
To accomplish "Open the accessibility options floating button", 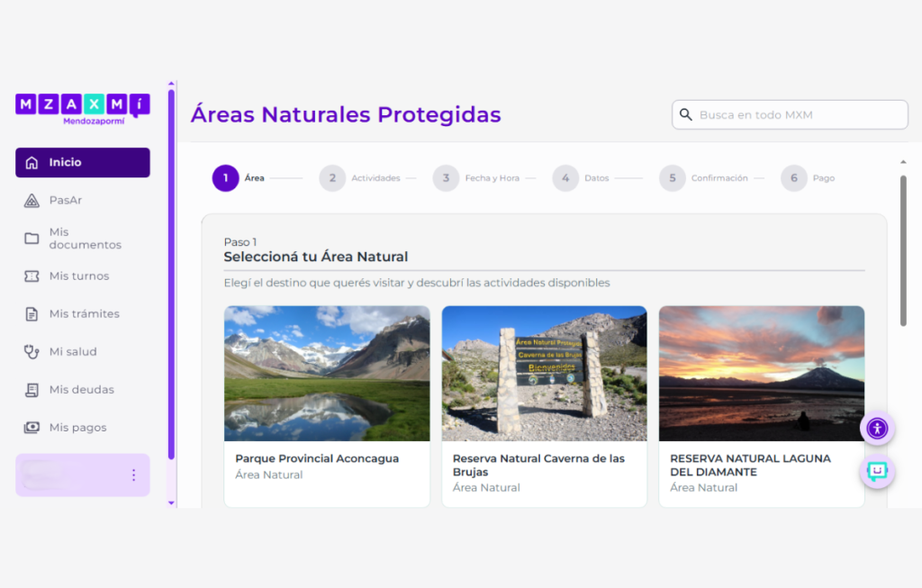I will click(877, 429).
